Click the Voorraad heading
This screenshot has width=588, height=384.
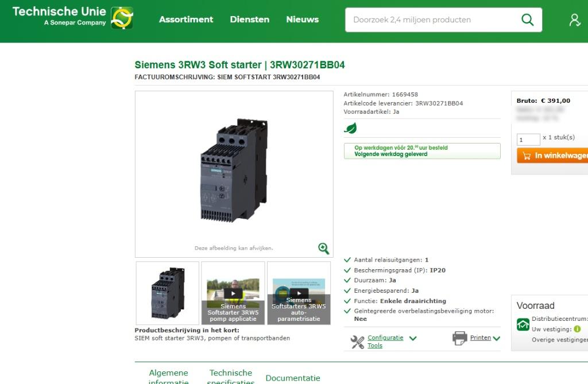tap(535, 305)
